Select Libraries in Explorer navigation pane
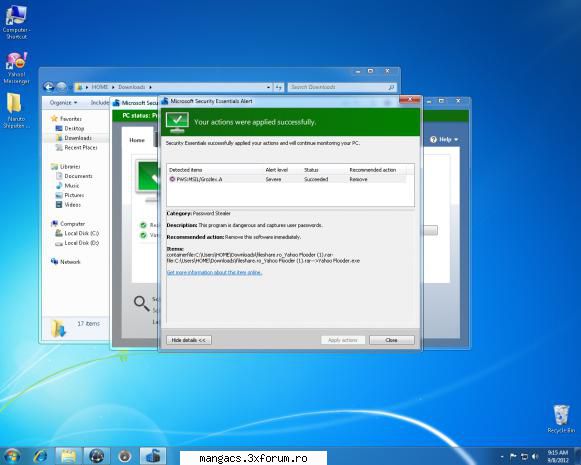 (66, 167)
